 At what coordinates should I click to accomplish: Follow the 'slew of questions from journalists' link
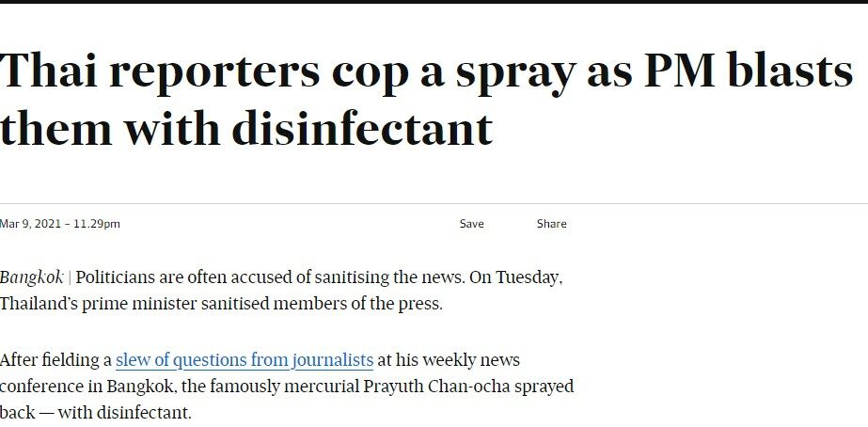[245, 360]
